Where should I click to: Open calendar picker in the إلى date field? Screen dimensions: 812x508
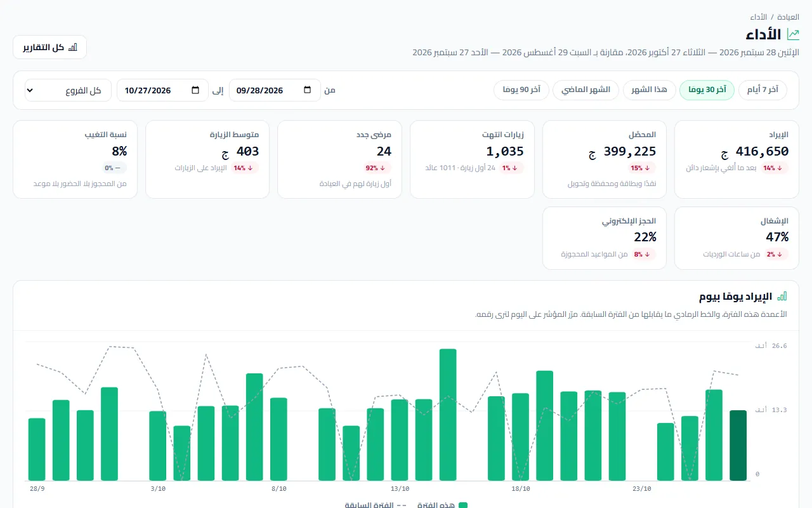[x=195, y=90]
